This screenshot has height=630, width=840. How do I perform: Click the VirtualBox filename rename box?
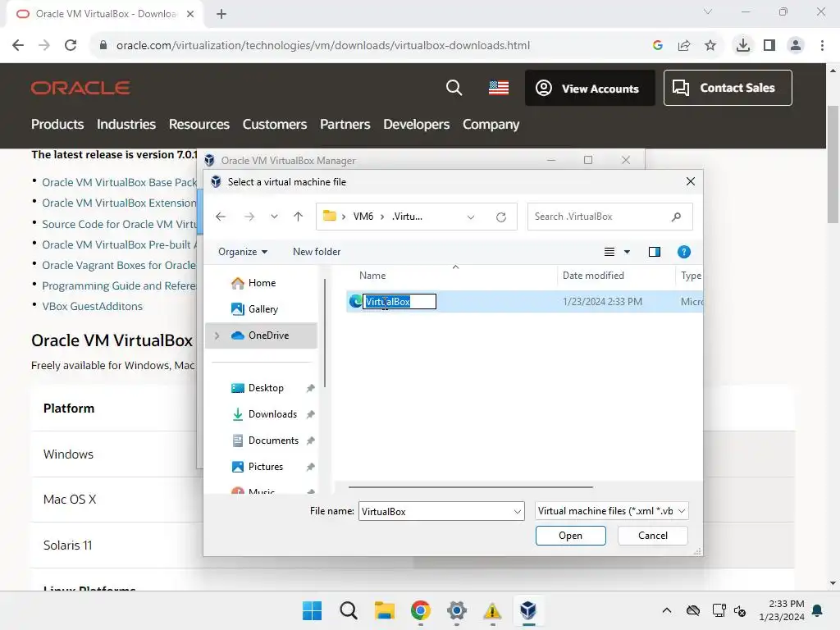(399, 302)
